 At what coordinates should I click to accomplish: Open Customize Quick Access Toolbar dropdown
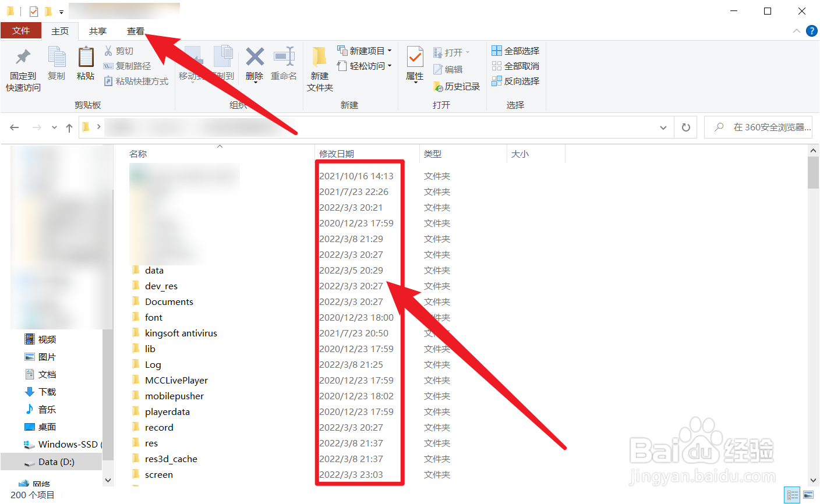coord(61,12)
